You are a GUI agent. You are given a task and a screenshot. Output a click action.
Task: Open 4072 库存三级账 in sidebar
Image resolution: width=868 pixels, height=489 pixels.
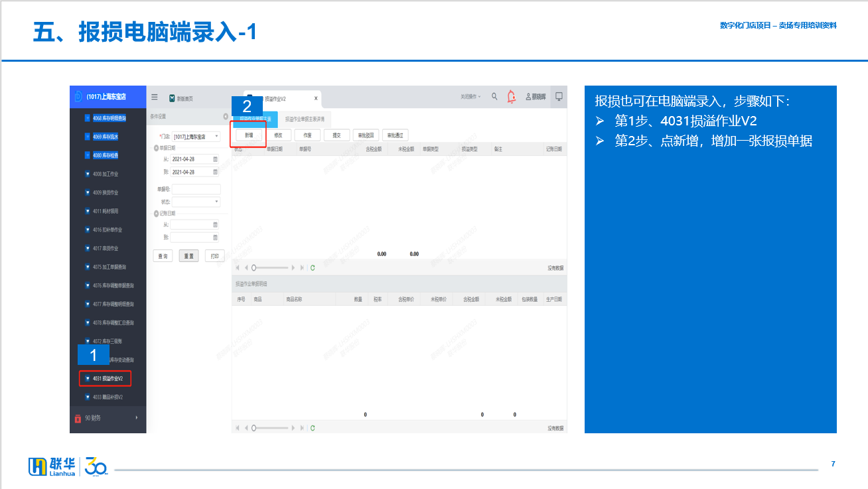106,341
